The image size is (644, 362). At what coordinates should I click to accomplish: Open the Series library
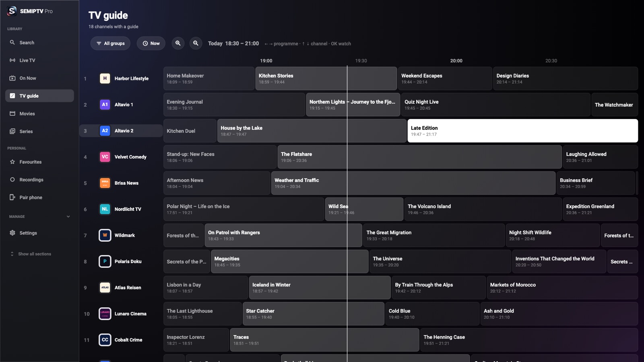pyautogui.click(x=39, y=131)
